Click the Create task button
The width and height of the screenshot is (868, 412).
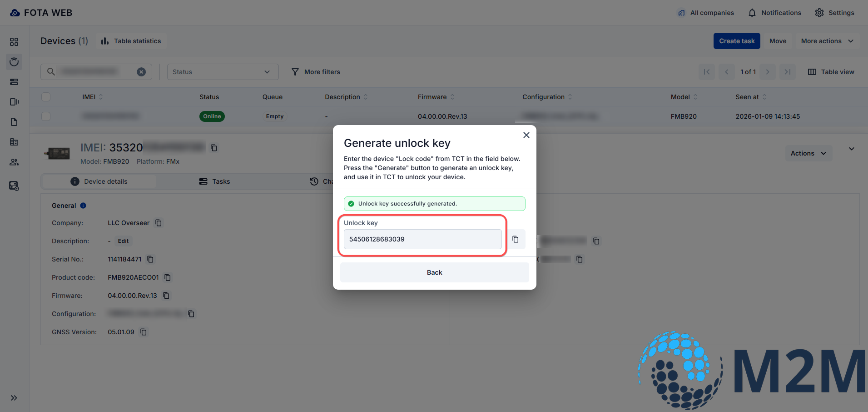(x=736, y=41)
